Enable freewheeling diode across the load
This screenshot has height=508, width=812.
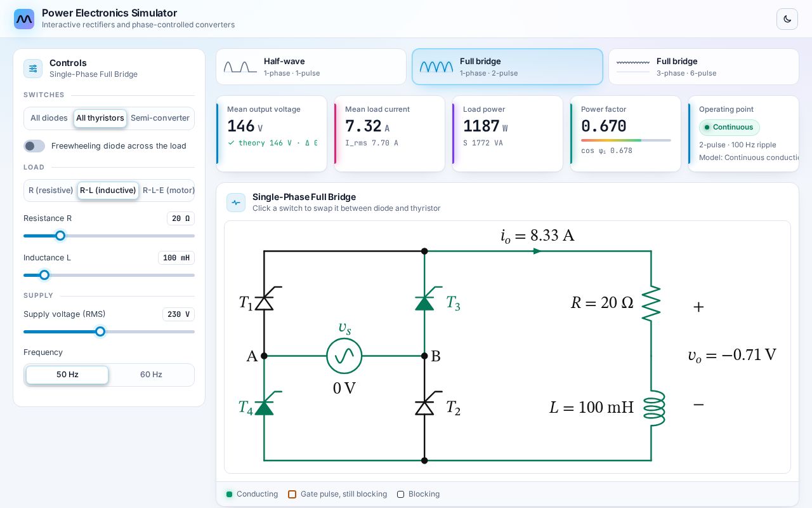(34, 146)
